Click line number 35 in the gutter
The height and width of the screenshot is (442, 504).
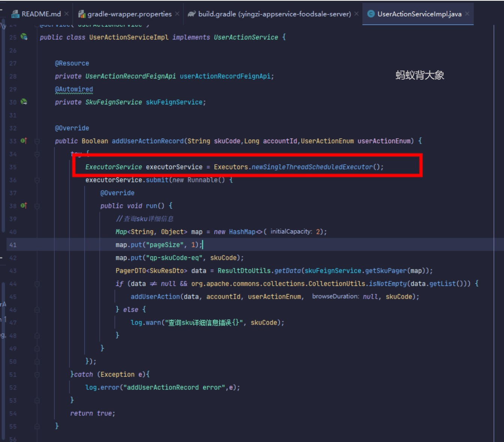13,167
